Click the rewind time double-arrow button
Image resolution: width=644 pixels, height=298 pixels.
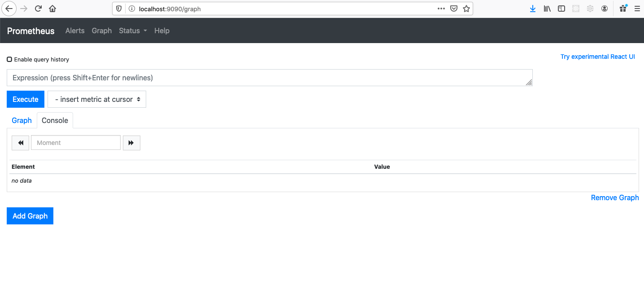(20, 143)
